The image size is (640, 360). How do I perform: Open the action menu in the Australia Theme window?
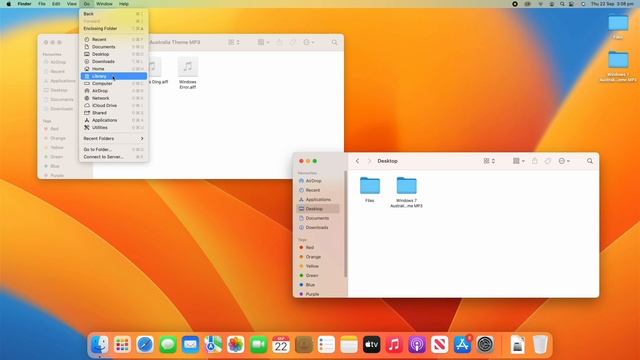coord(309,42)
